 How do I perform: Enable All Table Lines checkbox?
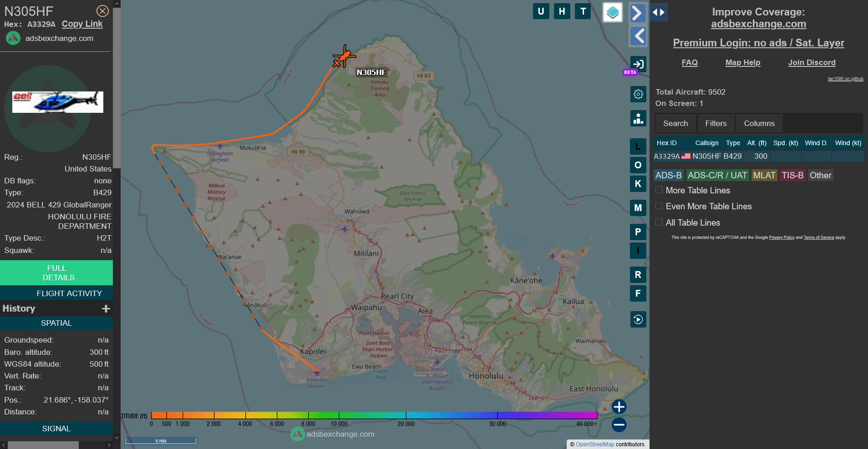click(659, 222)
